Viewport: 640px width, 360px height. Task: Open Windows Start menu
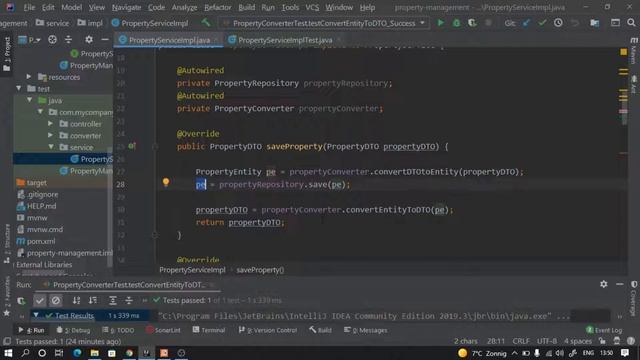(x=8, y=353)
